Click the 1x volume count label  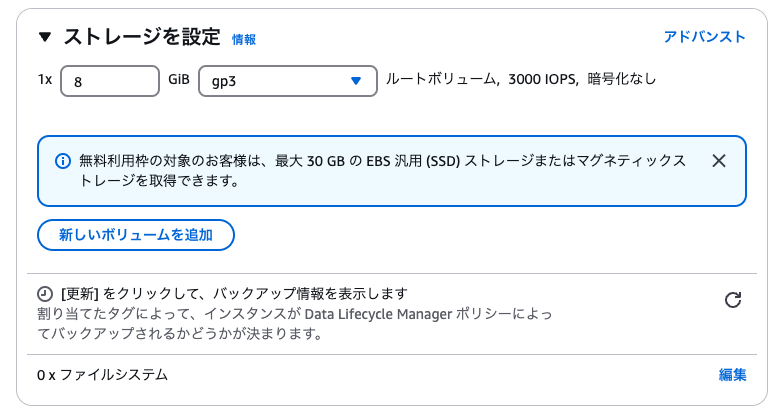pos(44,80)
